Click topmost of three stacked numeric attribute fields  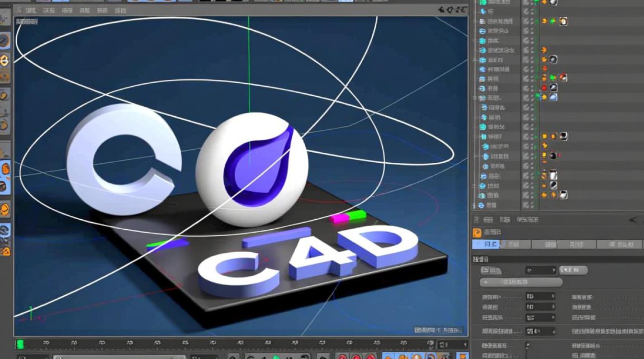click(540, 296)
